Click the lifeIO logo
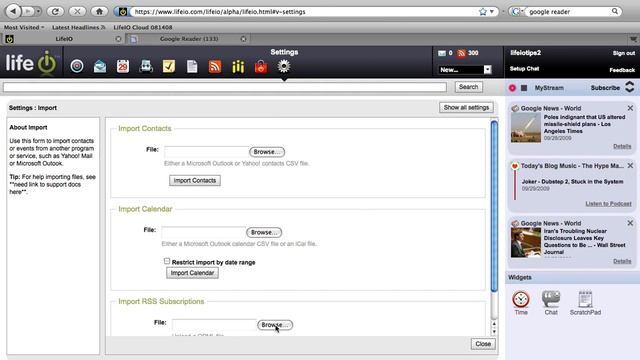This screenshot has height=360, width=640. point(31,63)
